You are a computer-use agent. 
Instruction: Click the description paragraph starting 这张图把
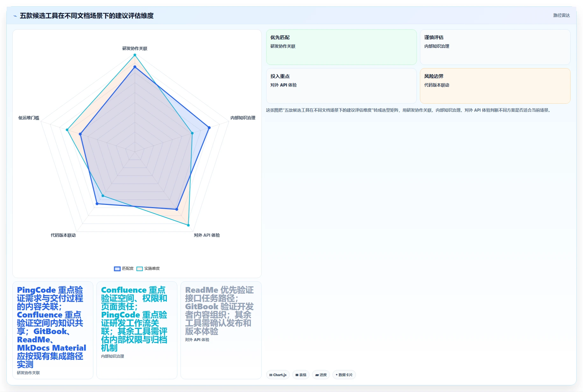pyautogui.click(x=409, y=110)
